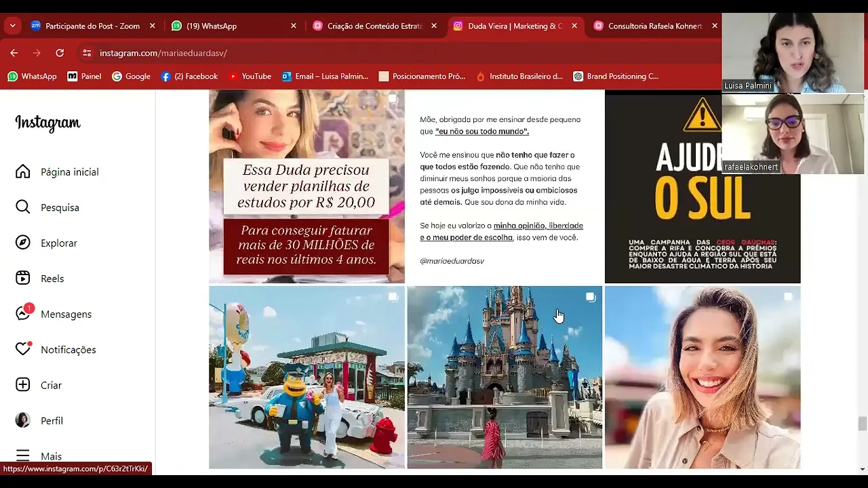
Task: Close the Duda Vieira tab
Action: tap(574, 26)
